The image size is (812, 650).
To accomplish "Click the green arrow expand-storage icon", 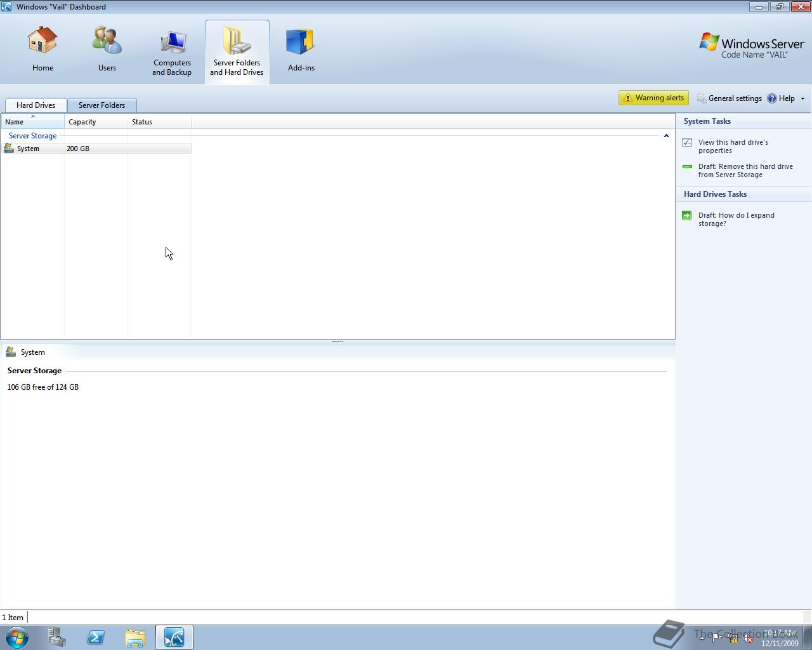I will point(687,216).
